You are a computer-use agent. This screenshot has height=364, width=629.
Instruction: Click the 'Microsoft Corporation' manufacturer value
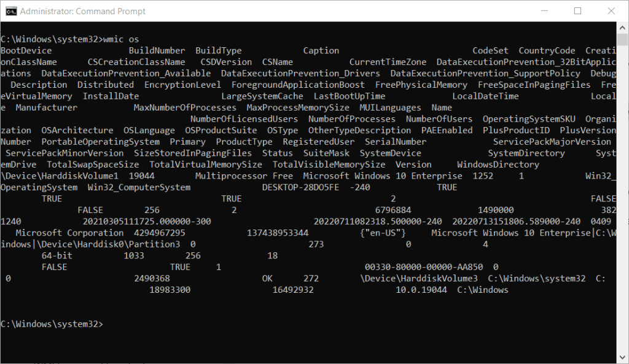[69, 233]
